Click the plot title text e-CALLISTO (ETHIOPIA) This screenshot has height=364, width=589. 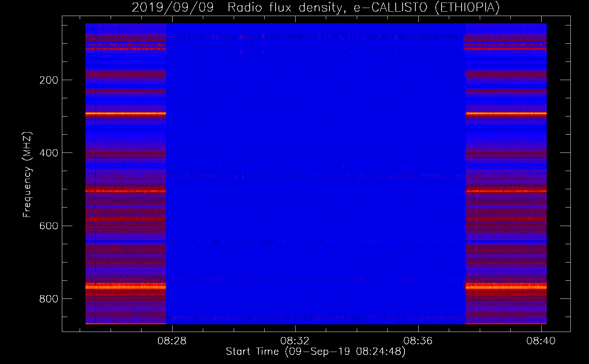[x=427, y=7]
